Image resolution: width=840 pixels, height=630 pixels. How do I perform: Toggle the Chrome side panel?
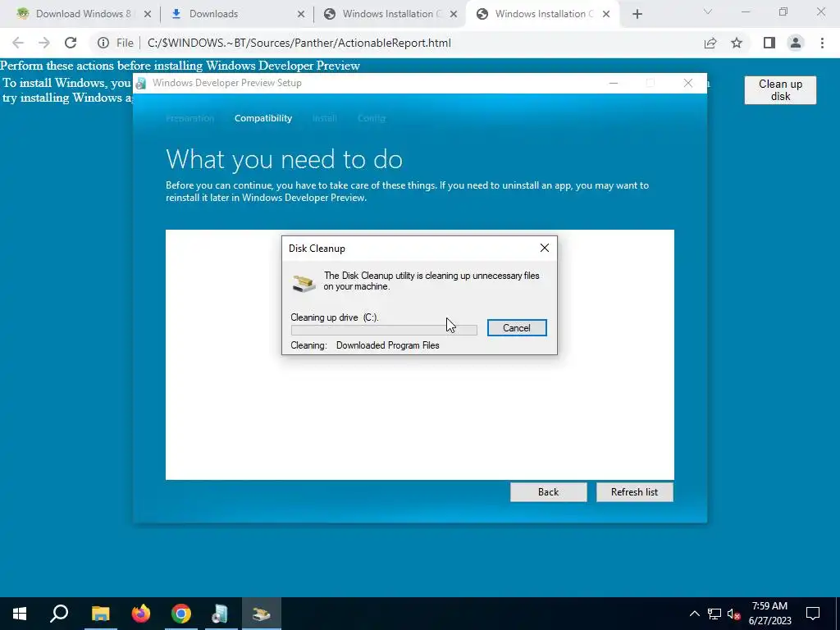(x=769, y=43)
